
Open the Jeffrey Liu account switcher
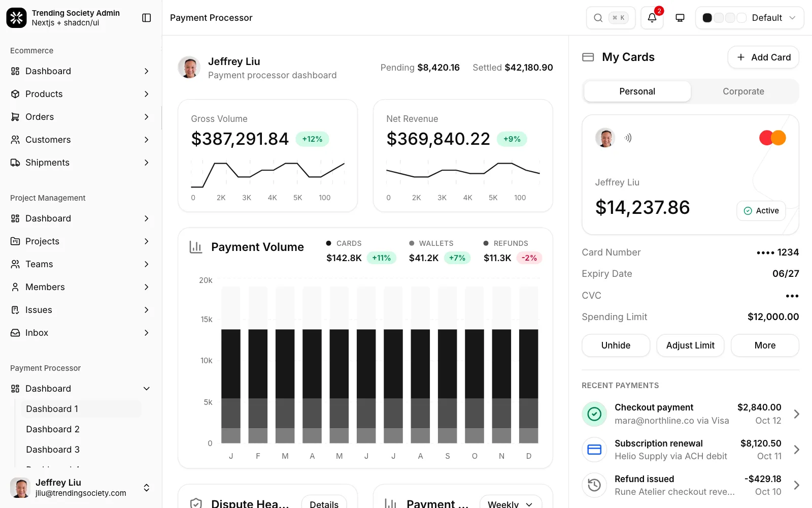click(81, 488)
